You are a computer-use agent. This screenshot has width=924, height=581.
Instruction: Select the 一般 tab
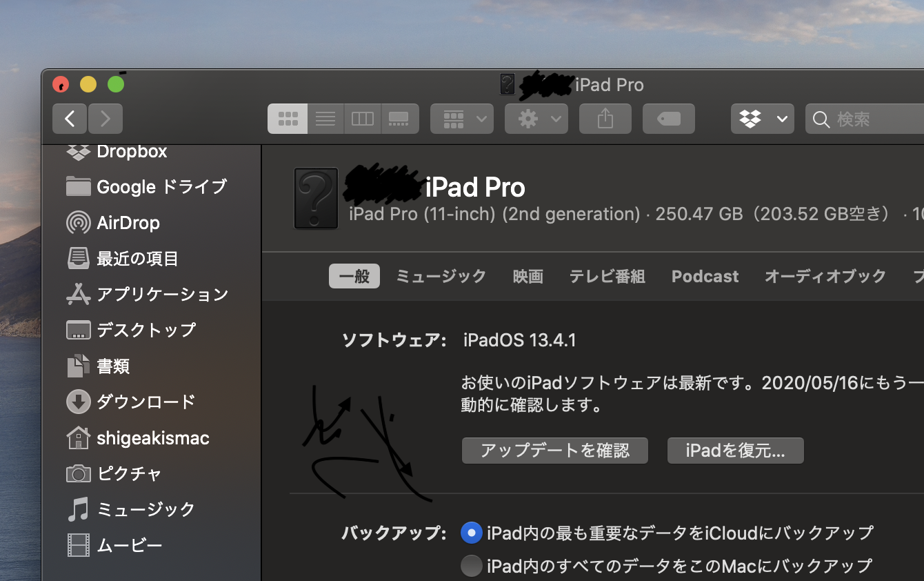(354, 277)
